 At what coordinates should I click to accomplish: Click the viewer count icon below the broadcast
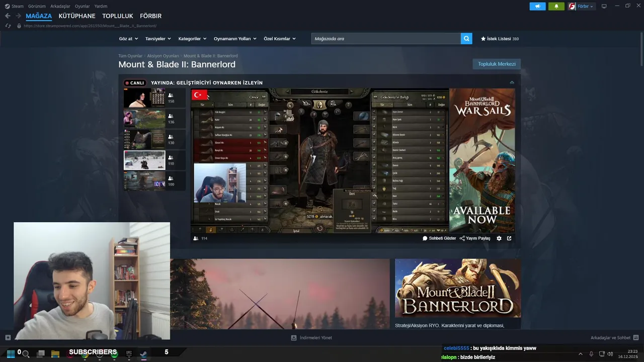tap(196, 238)
